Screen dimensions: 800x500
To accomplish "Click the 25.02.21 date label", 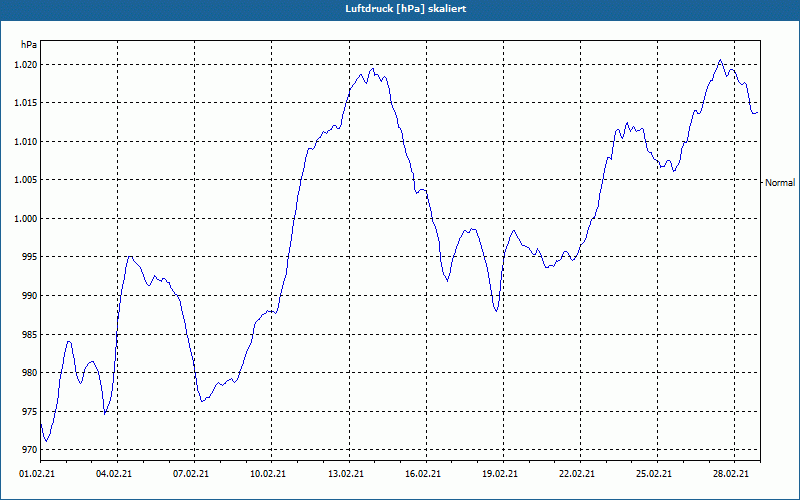I will click(x=654, y=474).
